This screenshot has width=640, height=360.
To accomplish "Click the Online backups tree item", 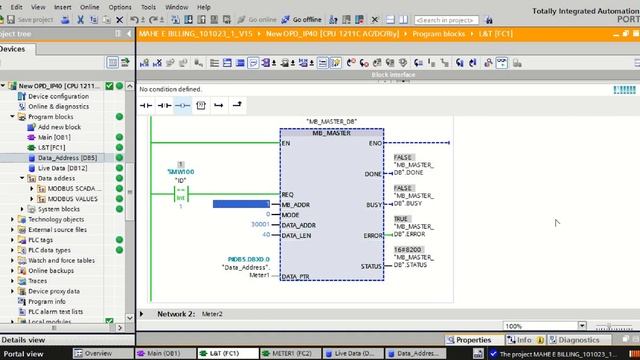I will (x=51, y=271).
